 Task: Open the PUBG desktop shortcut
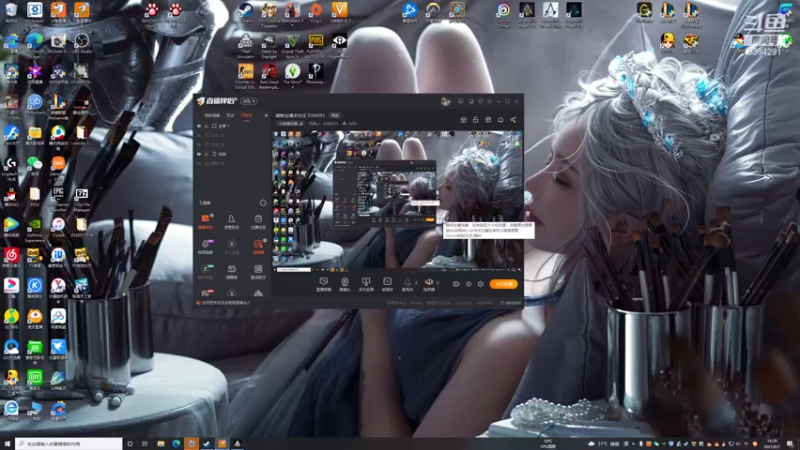click(x=316, y=46)
